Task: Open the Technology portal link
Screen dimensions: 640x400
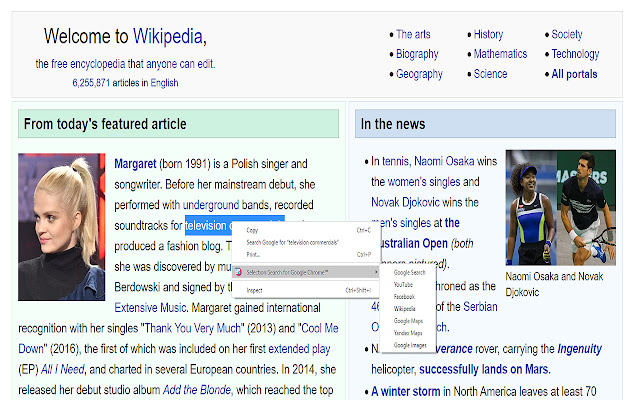Action: point(576,54)
